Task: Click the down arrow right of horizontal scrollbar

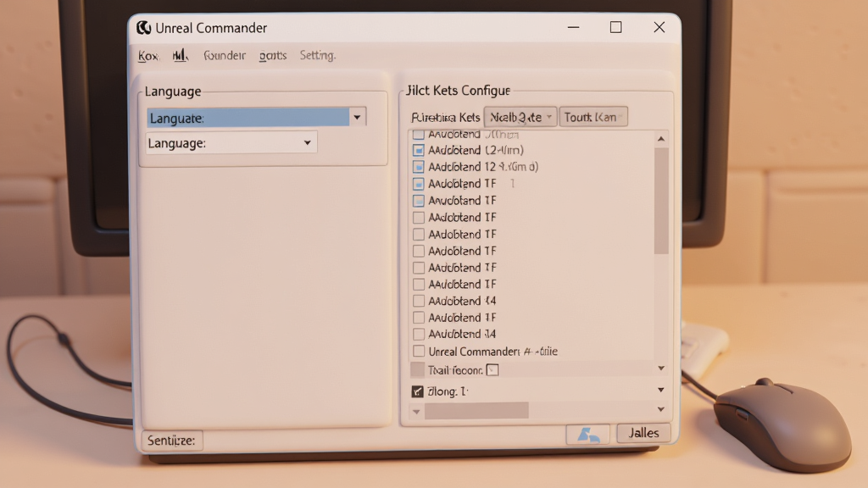Action: (661, 409)
